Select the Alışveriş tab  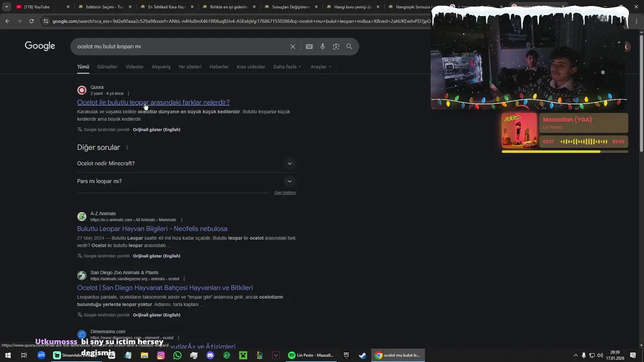pos(161,67)
